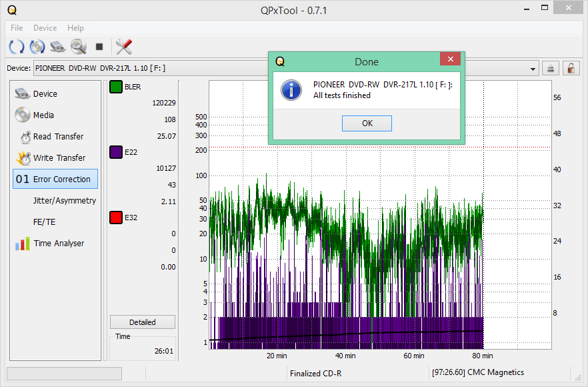The width and height of the screenshot is (588, 387).
Task: Click the BLER total value 120229
Action: coord(163,103)
